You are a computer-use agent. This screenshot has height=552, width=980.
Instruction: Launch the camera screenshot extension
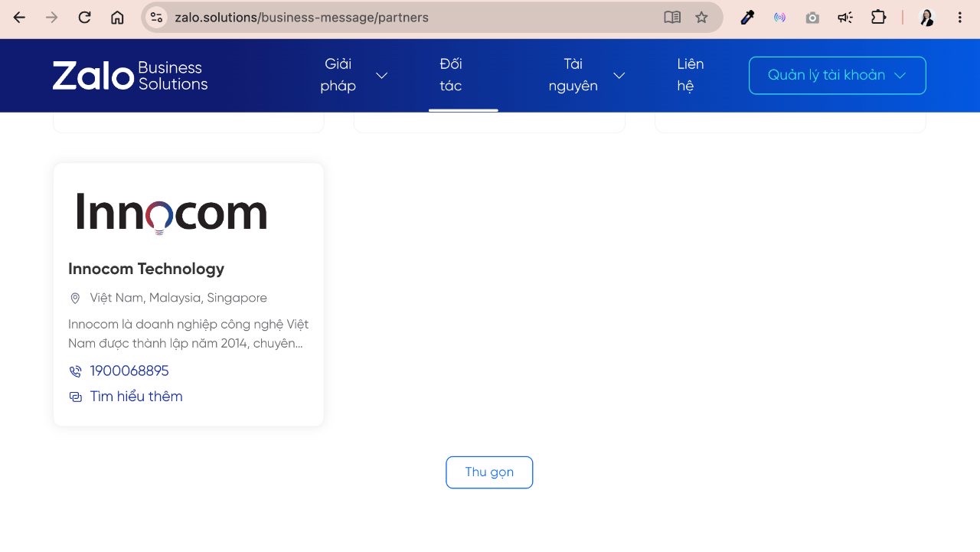812,17
